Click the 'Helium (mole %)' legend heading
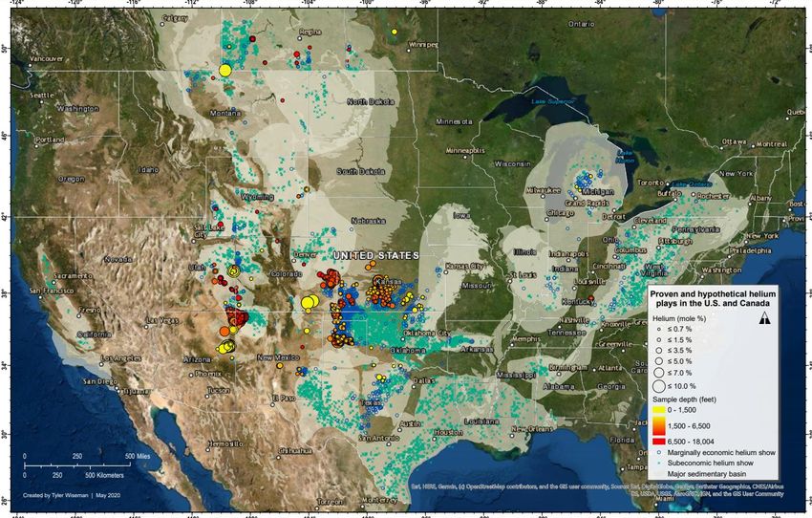 [679, 318]
